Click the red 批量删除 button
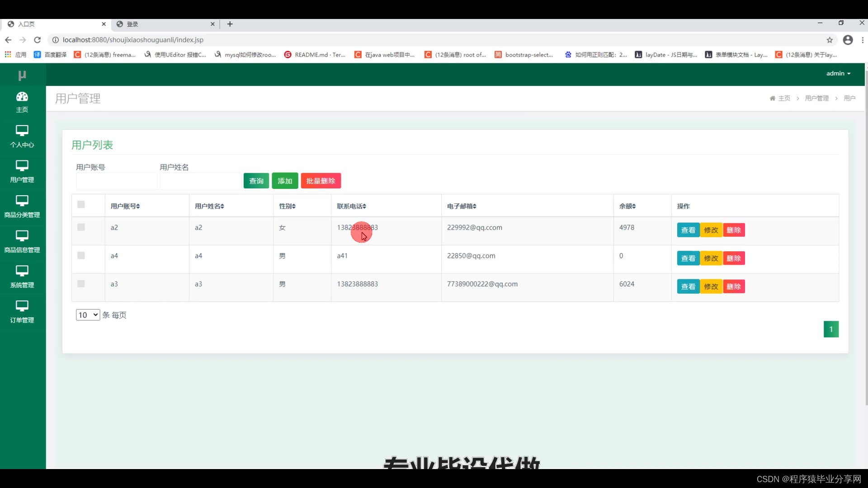 321,181
